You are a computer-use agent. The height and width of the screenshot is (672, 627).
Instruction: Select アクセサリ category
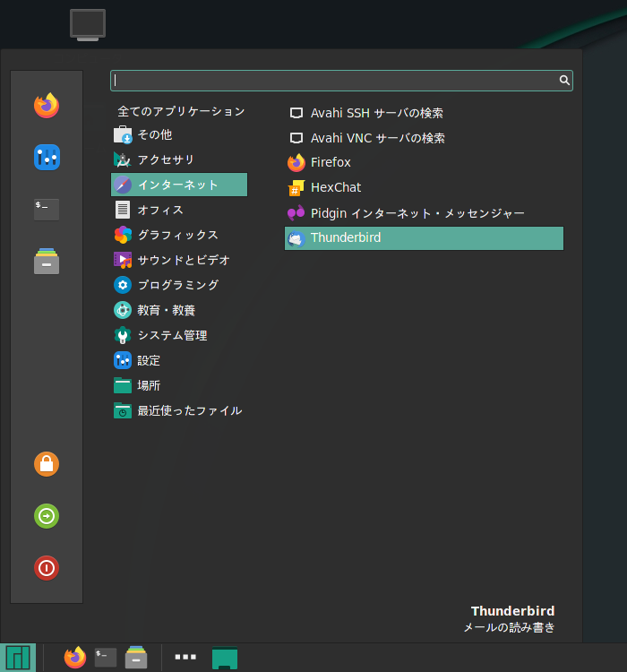[x=179, y=159]
